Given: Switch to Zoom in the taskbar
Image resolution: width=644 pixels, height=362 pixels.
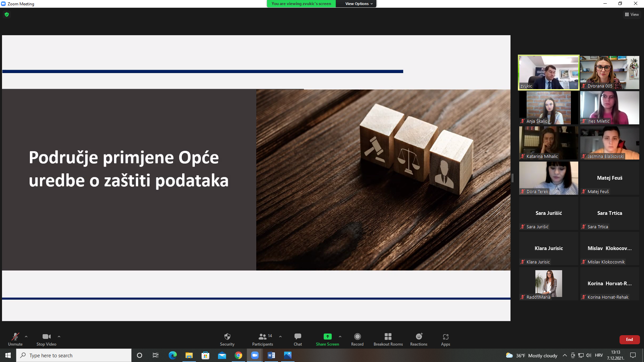Looking at the screenshot, I should pyautogui.click(x=255, y=355).
